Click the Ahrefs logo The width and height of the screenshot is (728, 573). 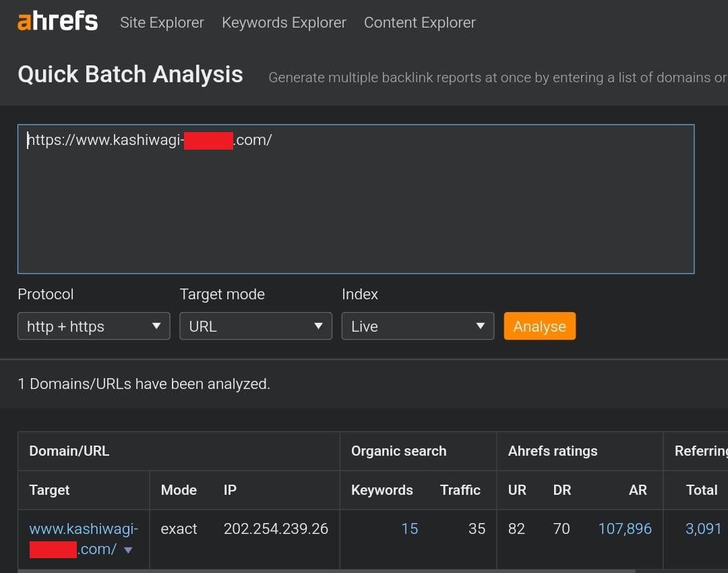point(57,22)
